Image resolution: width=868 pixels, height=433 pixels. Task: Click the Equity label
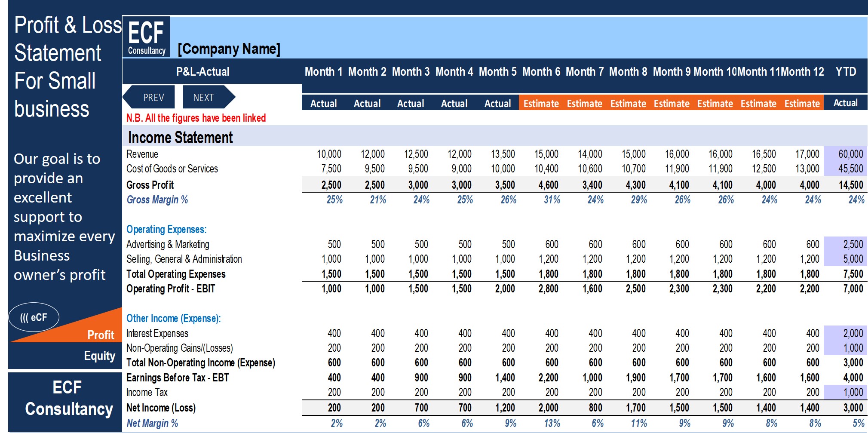[100, 356]
